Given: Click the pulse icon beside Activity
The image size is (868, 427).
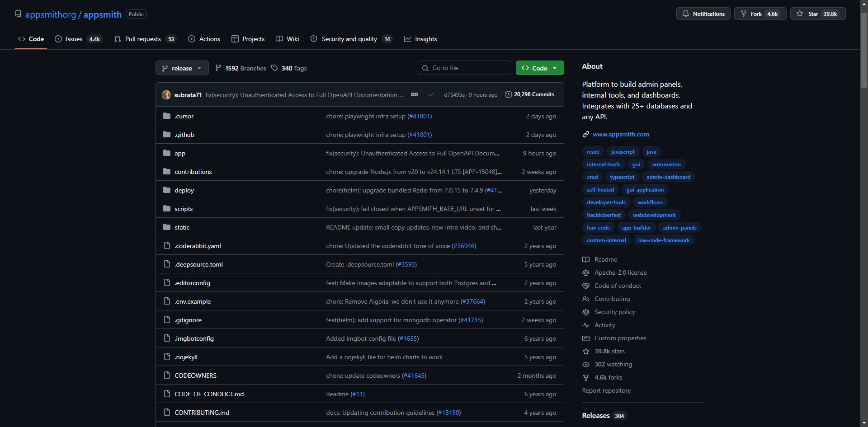Looking at the screenshot, I should coord(586,325).
